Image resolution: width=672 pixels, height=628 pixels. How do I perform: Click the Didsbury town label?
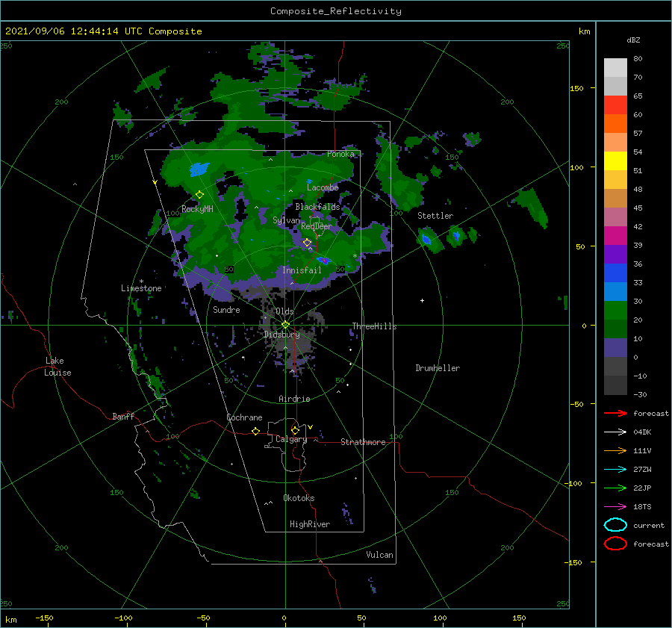(281, 335)
